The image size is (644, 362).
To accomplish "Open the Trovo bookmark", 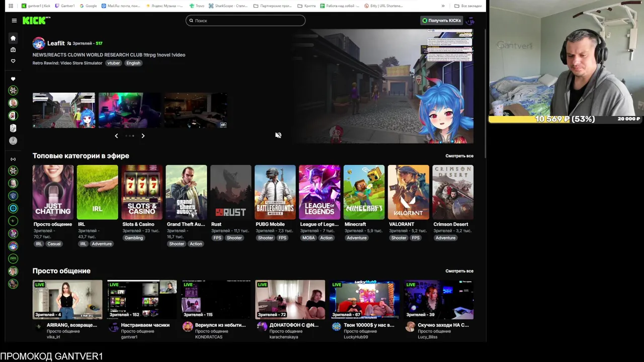I will [197, 6].
